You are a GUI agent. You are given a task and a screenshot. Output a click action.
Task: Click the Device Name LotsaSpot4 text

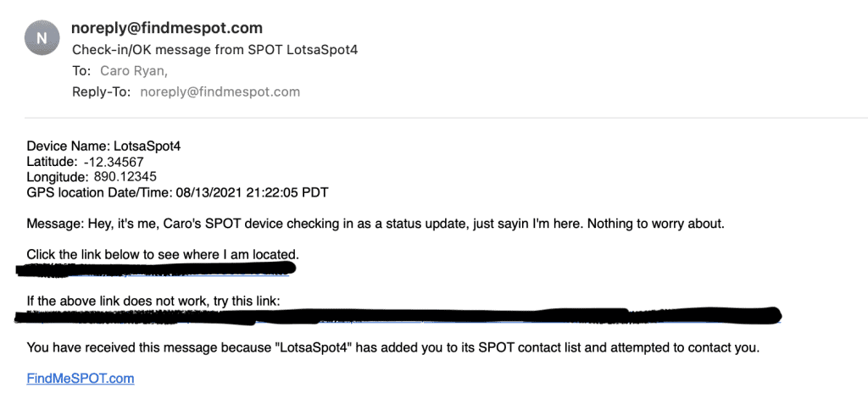[104, 147]
